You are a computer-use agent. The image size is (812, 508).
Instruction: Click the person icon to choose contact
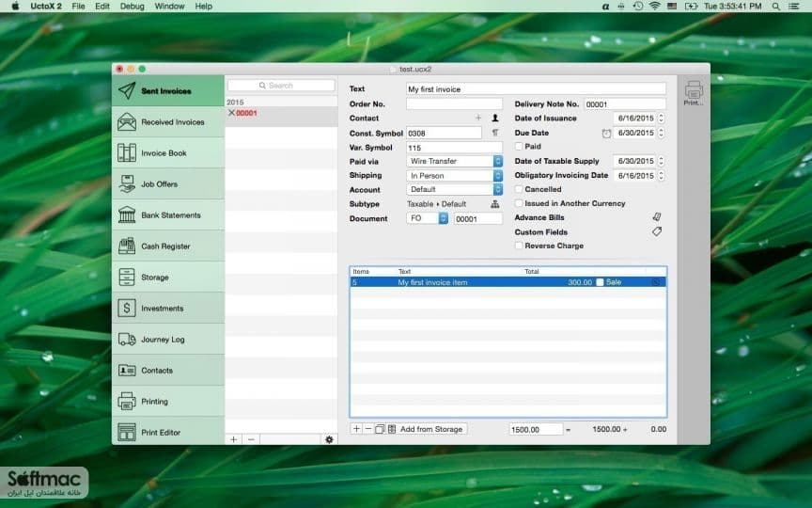(495, 119)
